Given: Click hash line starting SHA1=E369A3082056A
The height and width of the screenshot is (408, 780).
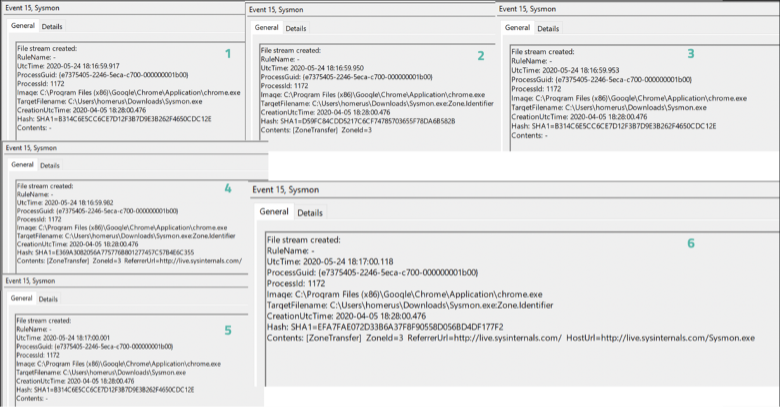Looking at the screenshot, I should 105,253.
